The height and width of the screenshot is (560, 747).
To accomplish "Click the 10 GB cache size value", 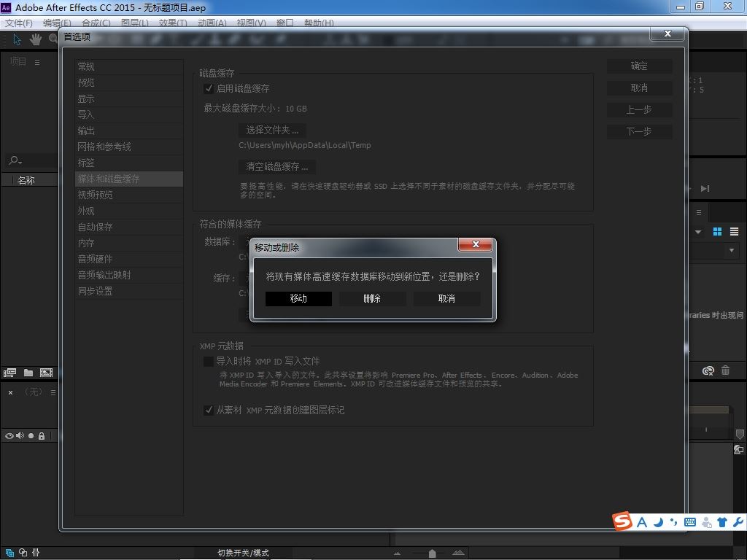I will click(x=296, y=109).
